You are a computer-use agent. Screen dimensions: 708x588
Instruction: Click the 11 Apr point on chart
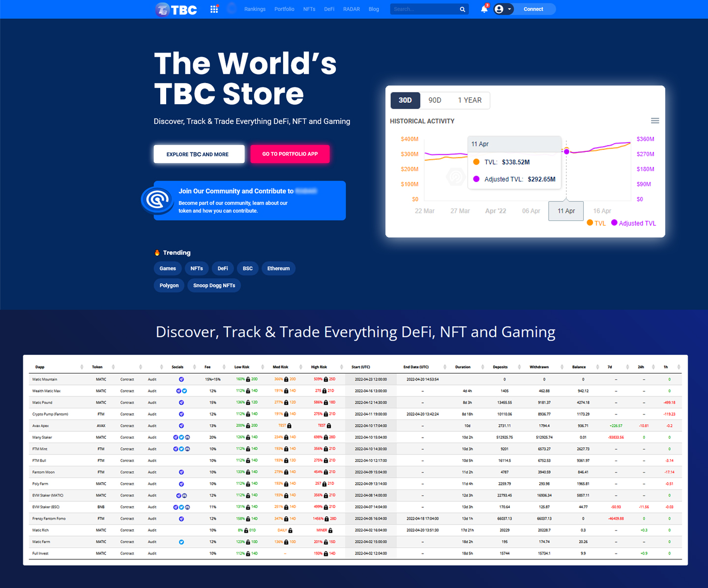pyautogui.click(x=566, y=151)
